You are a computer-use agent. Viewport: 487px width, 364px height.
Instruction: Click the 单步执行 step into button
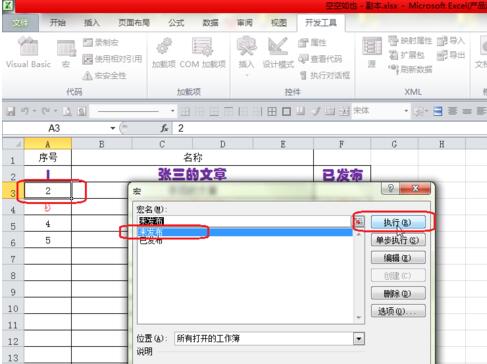pyautogui.click(x=398, y=240)
